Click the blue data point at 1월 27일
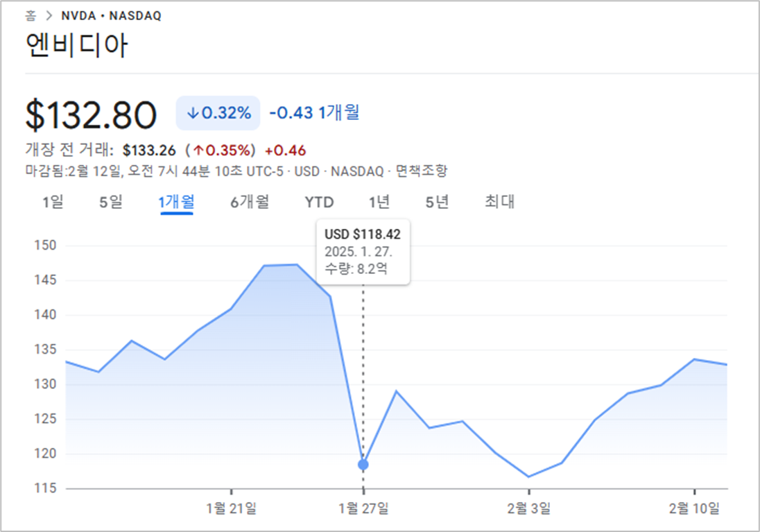The height and width of the screenshot is (532, 760). coord(363,465)
